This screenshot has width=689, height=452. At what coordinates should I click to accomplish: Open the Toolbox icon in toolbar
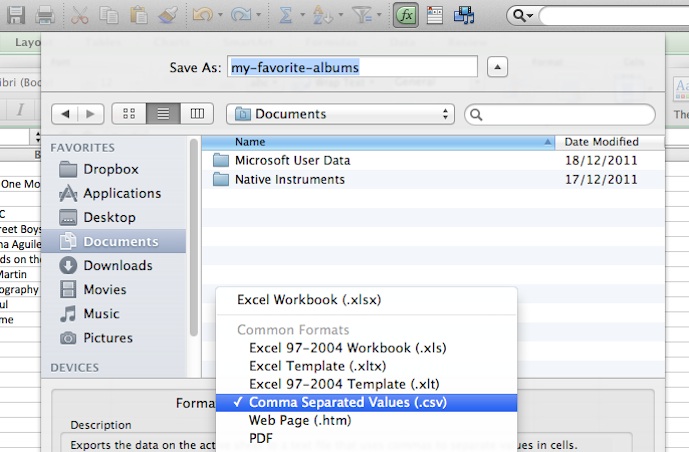click(435, 15)
